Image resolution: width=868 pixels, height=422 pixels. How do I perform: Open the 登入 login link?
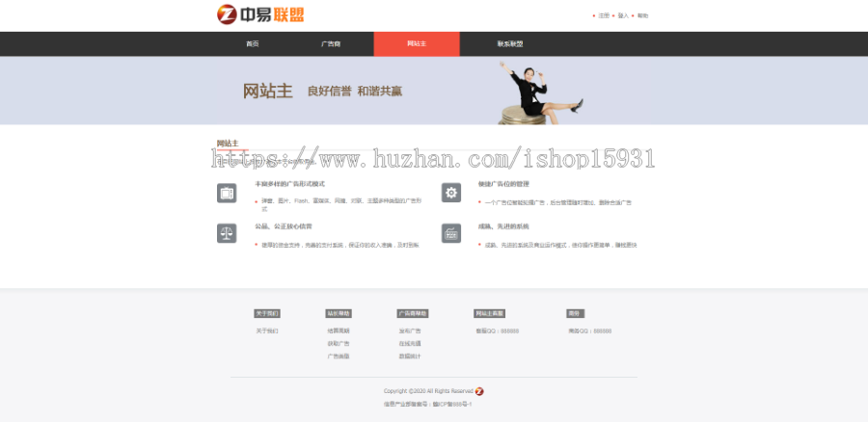click(x=623, y=16)
